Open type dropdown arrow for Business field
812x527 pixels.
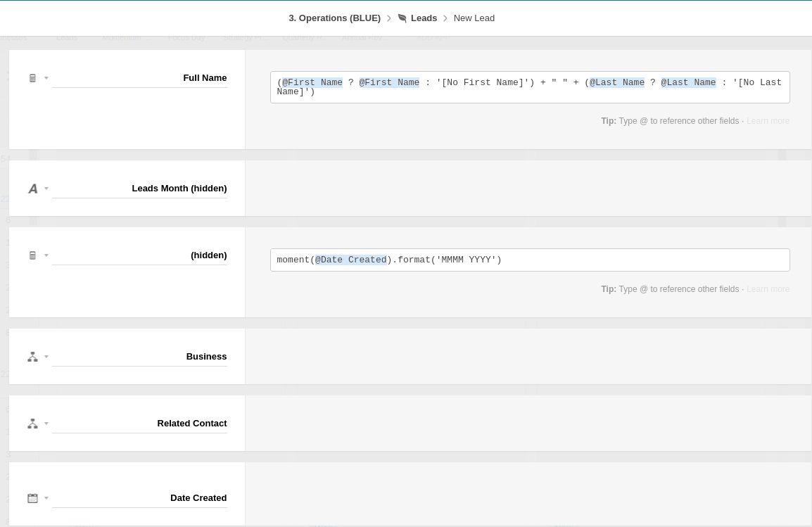(x=46, y=357)
